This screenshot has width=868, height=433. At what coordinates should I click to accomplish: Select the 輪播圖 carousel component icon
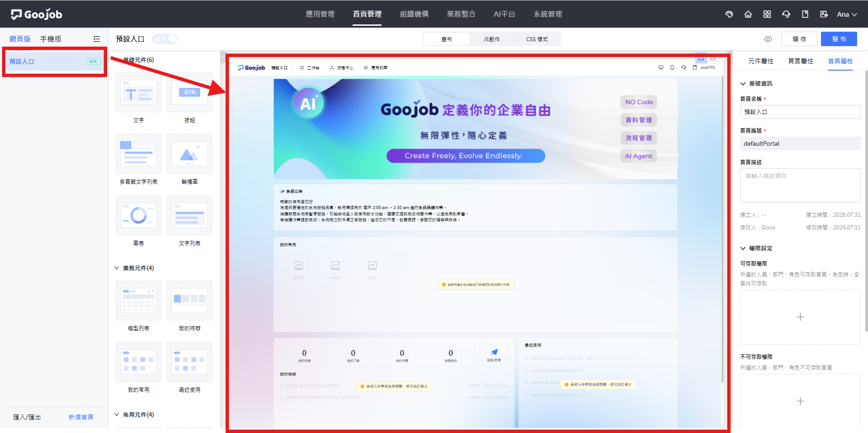pos(189,154)
